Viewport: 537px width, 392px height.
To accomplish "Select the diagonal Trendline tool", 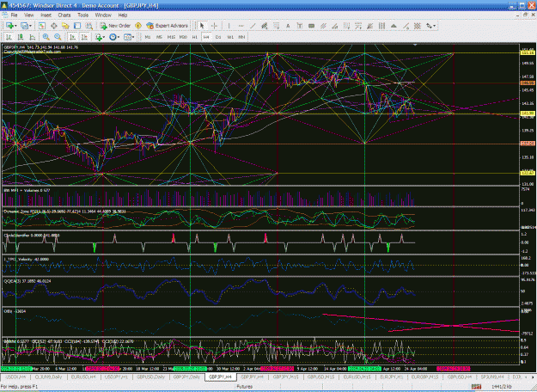I will click(253, 26).
